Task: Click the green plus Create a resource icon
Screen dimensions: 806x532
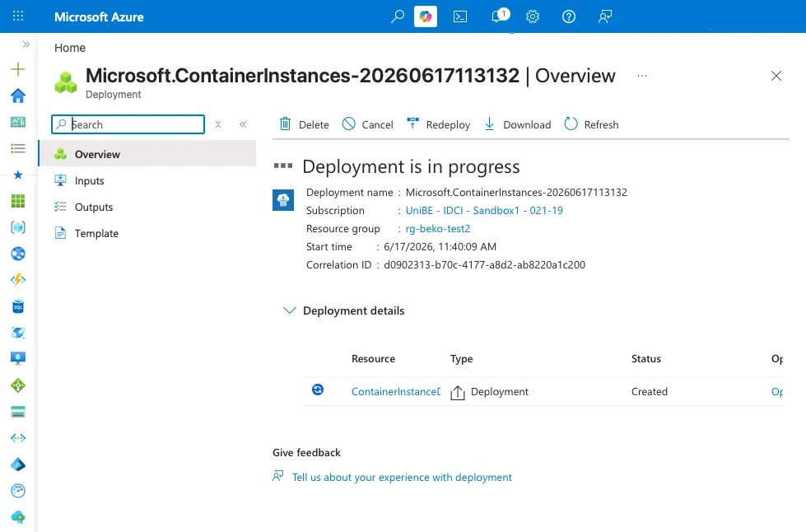Action: click(x=18, y=69)
